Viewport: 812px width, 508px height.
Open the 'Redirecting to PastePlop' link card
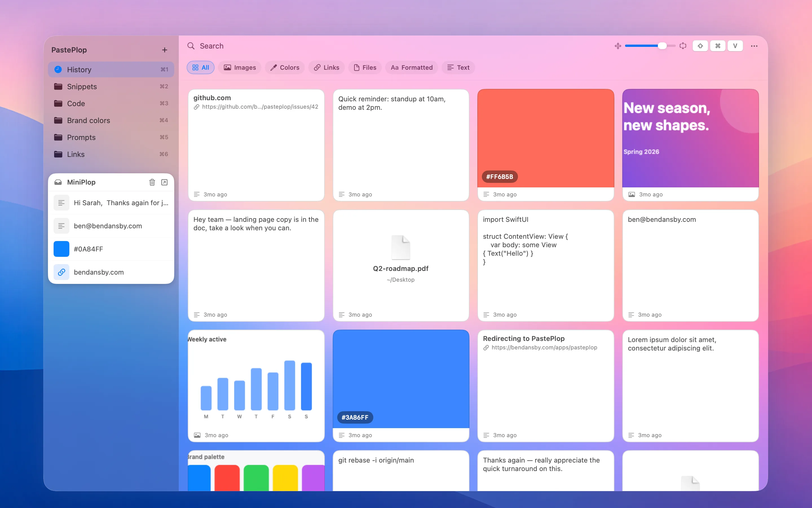(x=546, y=386)
